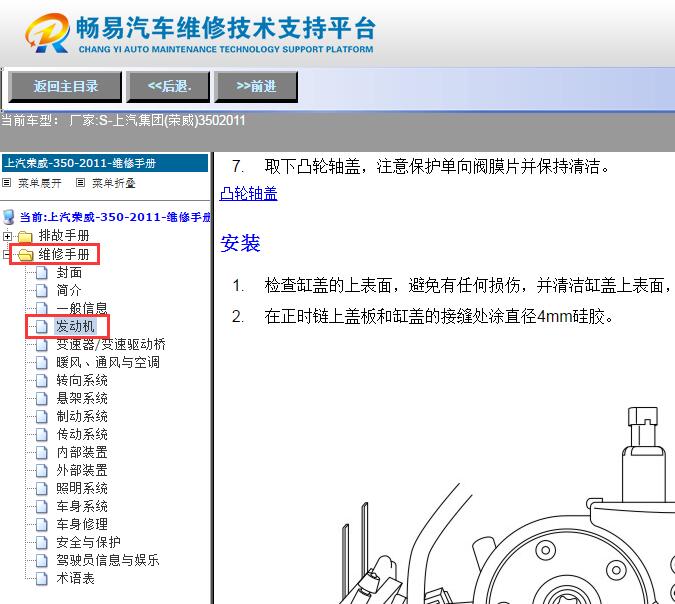Open the 车身修理 section
The height and width of the screenshot is (604, 675).
click(x=82, y=524)
